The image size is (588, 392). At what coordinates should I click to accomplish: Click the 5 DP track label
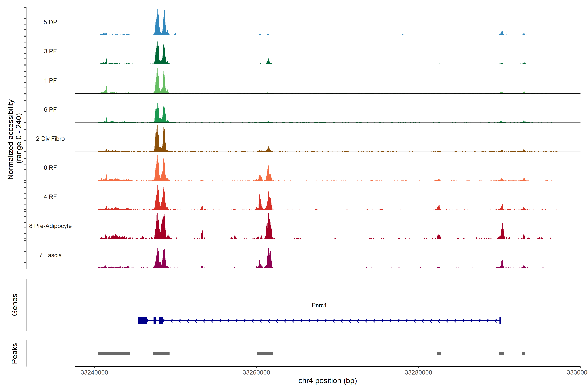pyautogui.click(x=50, y=22)
